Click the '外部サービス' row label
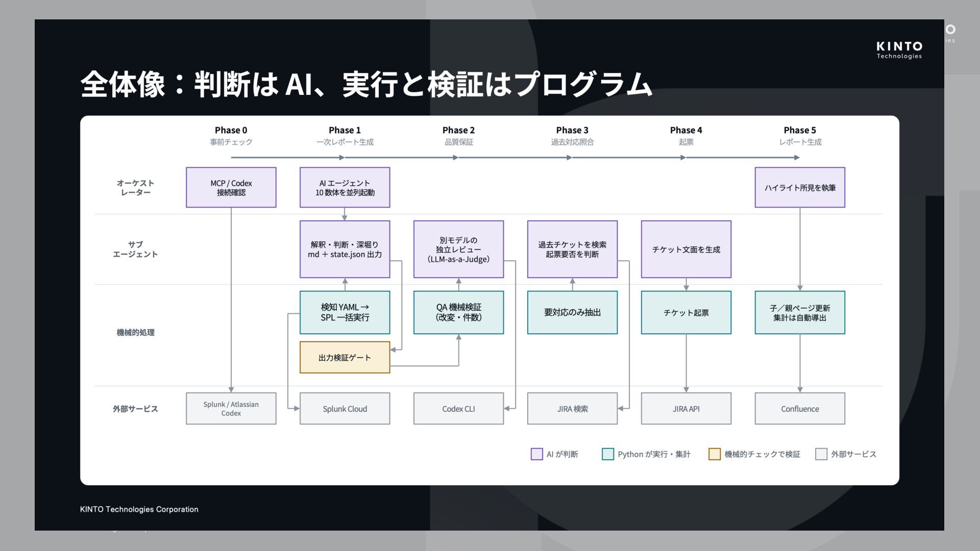 point(135,409)
